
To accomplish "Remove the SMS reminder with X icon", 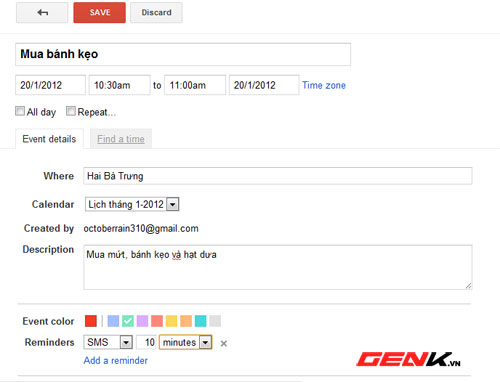I will click(224, 343).
